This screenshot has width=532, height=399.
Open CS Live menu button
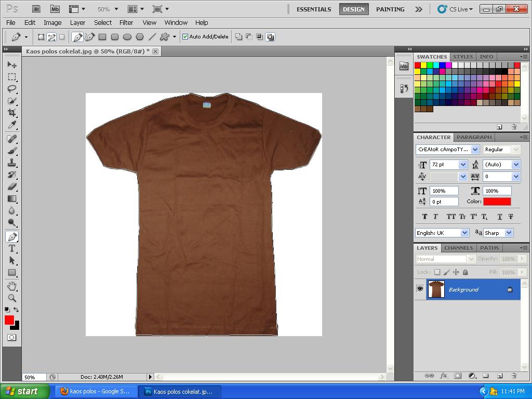tap(455, 9)
